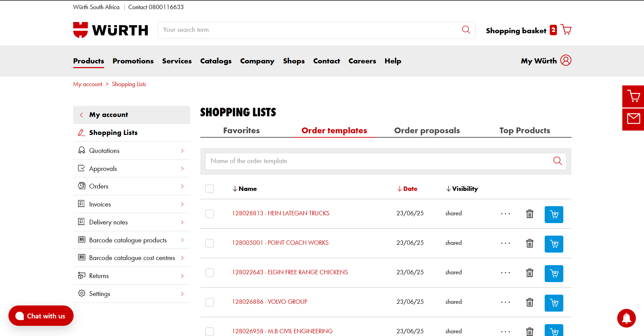Viewport: 644px width, 336px height.
Task: Sort the table by Visibility column
Action: coord(462,189)
